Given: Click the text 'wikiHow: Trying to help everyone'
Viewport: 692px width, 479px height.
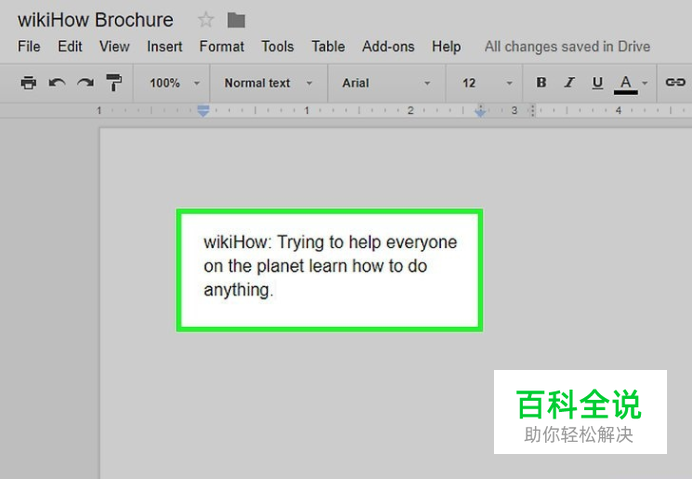Looking at the screenshot, I should coord(330,242).
